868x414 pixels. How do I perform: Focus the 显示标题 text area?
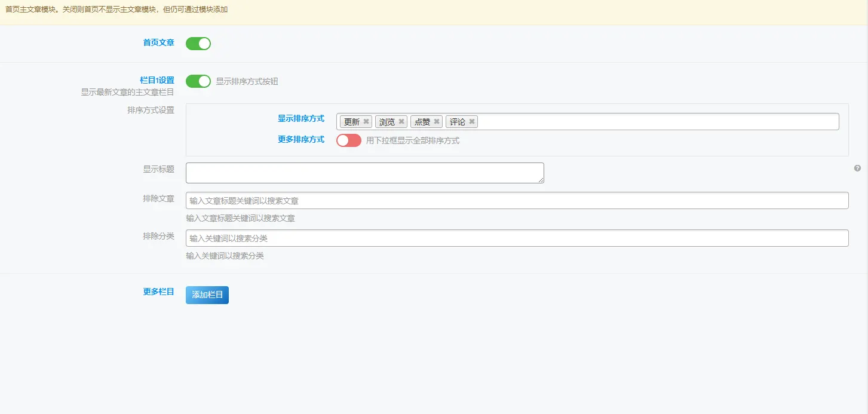[x=365, y=173]
